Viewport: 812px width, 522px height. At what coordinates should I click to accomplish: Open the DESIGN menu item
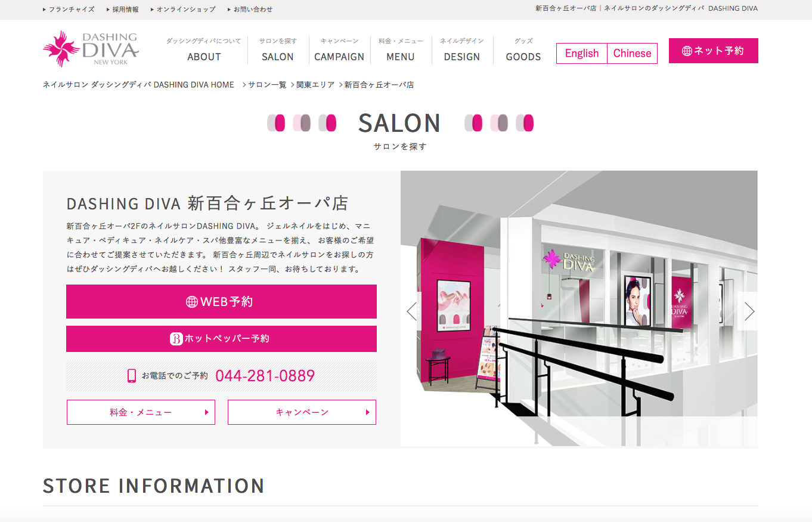[x=462, y=50]
